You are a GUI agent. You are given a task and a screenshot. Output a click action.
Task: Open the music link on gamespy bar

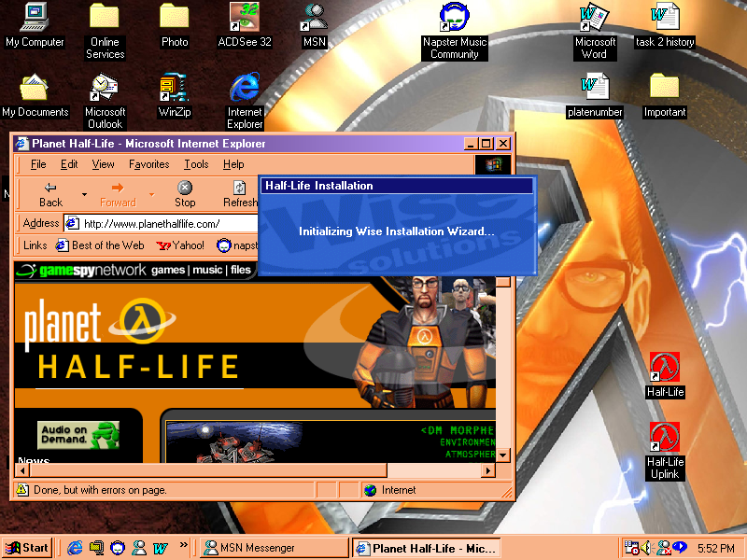coord(207,270)
